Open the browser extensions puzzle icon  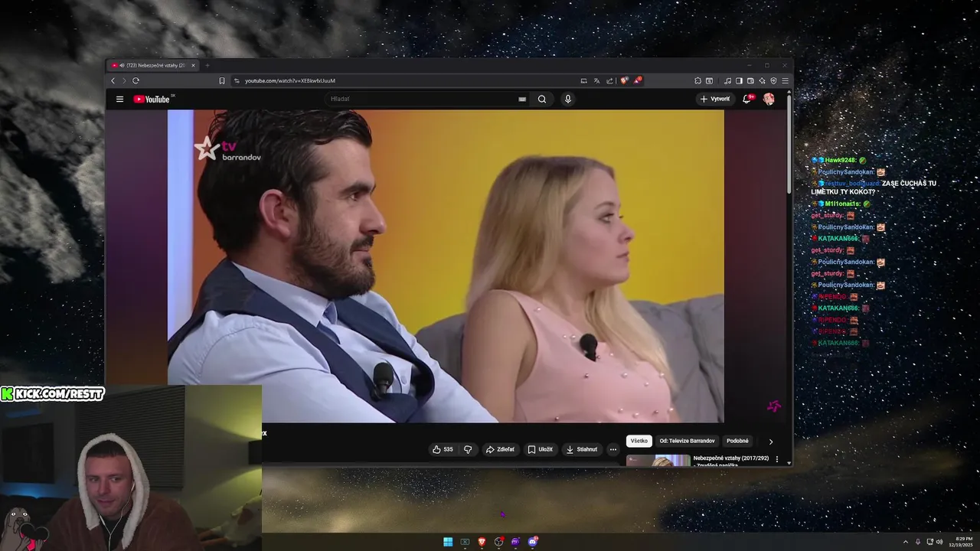click(697, 80)
